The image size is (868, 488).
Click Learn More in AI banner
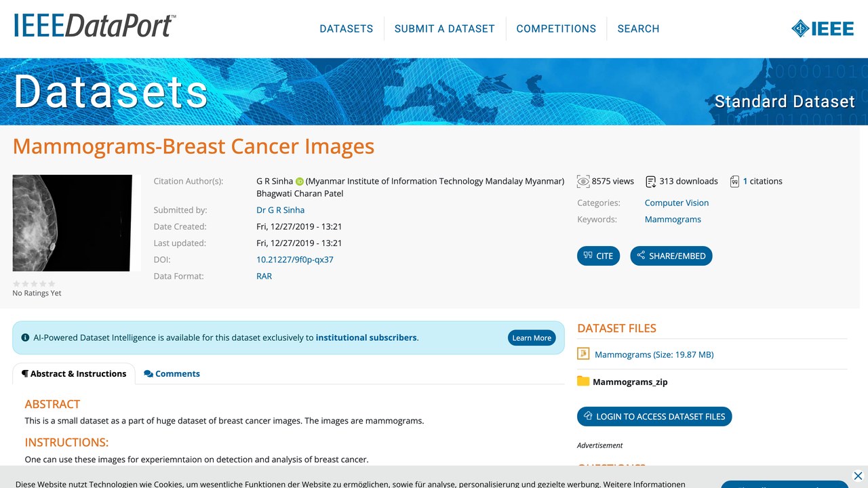[x=532, y=338]
